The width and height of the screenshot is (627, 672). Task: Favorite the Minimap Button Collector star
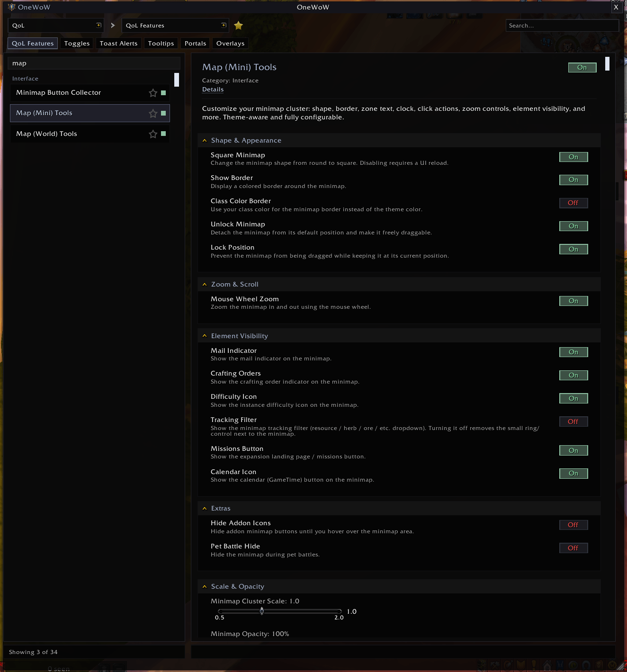(x=153, y=93)
